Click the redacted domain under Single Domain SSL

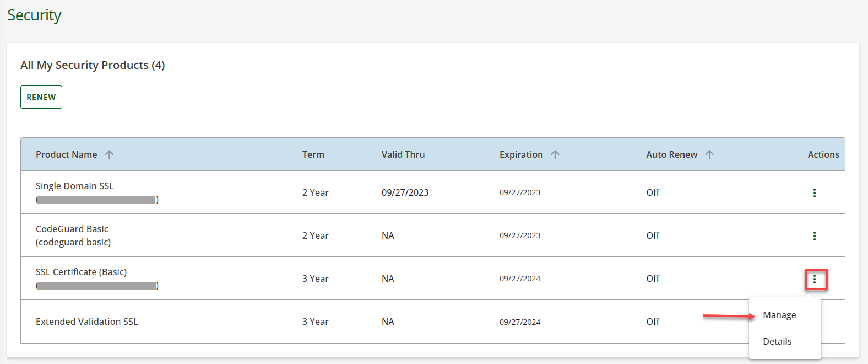coord(96,200)
